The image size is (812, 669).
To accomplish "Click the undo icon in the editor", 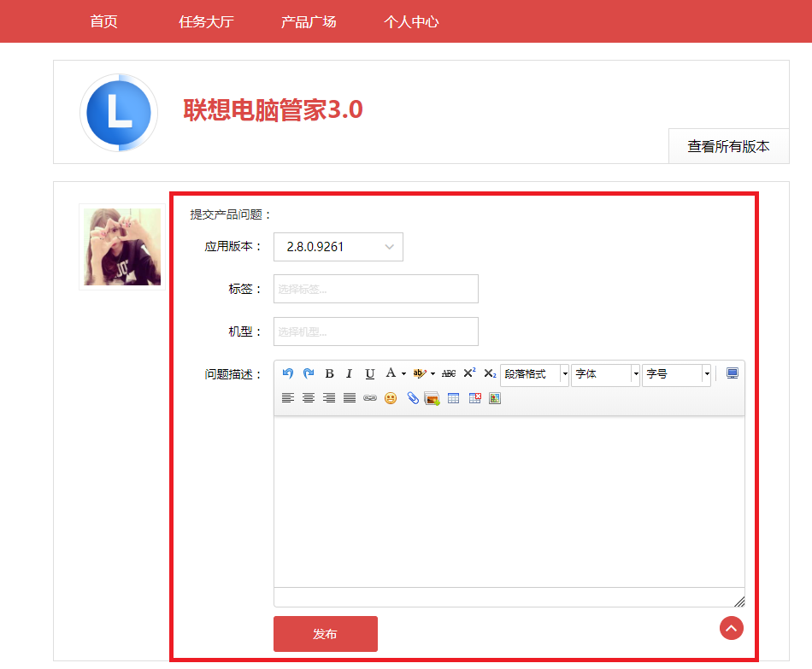I will point(288,373).
